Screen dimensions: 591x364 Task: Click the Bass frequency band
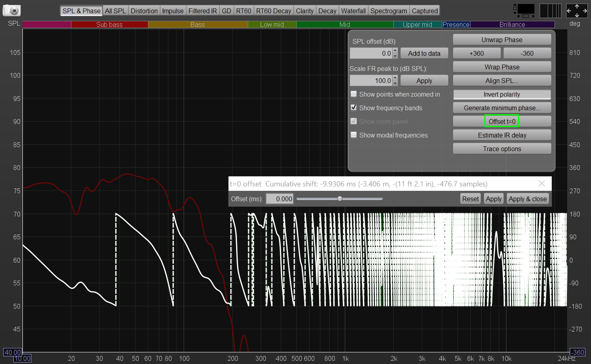(x=198, y=24)
